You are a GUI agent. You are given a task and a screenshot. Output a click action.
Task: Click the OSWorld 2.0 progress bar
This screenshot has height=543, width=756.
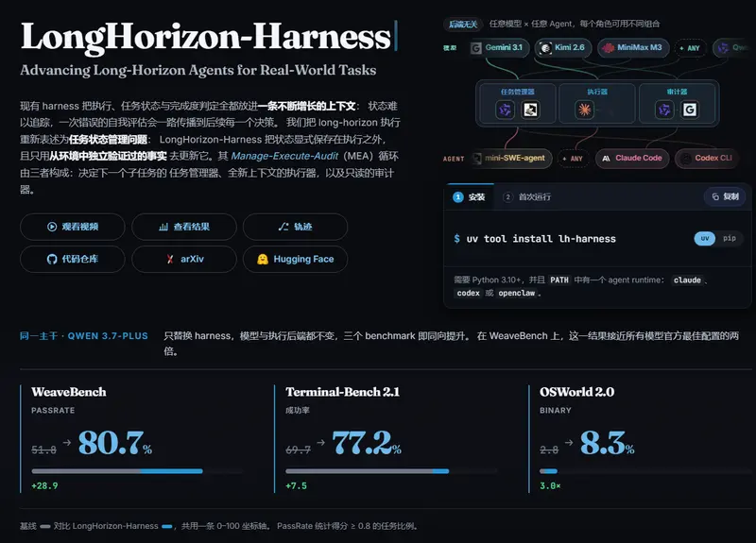pyautogui.click(x=645, y=471)
